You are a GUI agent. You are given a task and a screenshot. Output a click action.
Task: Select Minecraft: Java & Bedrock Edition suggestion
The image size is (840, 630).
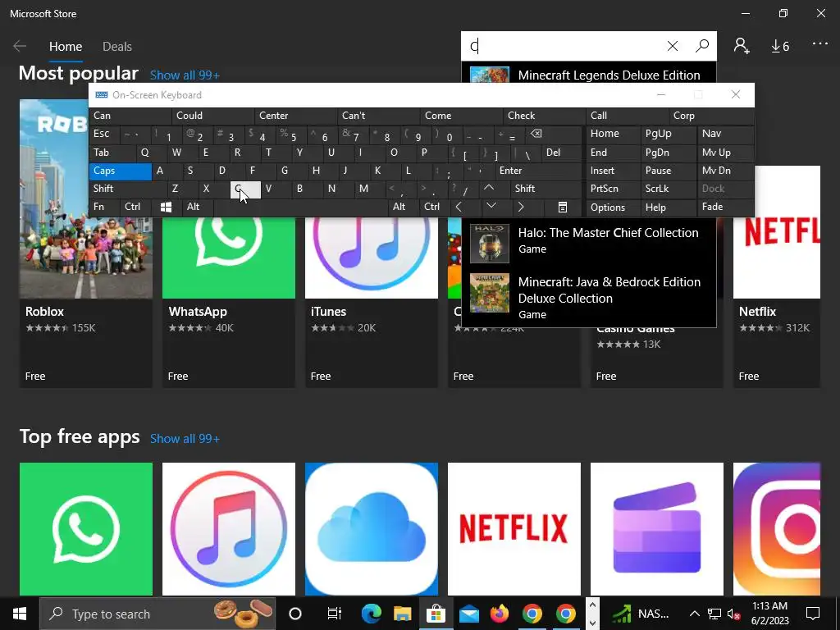pyautogui.click(x=589, y=297)
